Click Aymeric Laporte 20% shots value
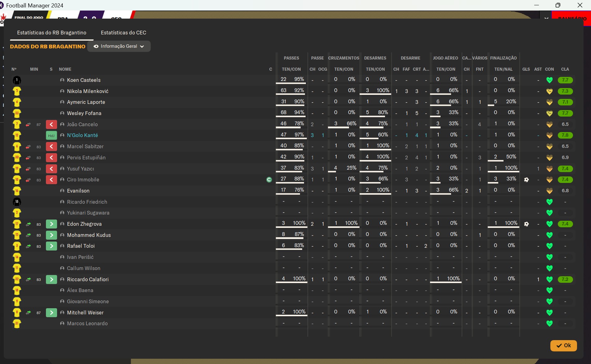591x364 pixels. [x=511, y=101]
